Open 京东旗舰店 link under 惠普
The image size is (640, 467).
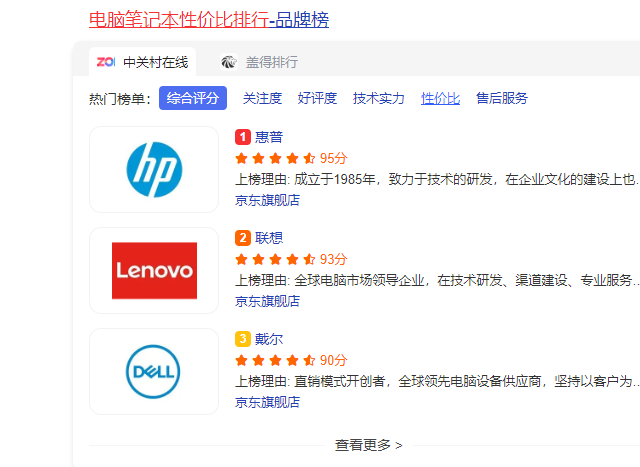[267, 200]
